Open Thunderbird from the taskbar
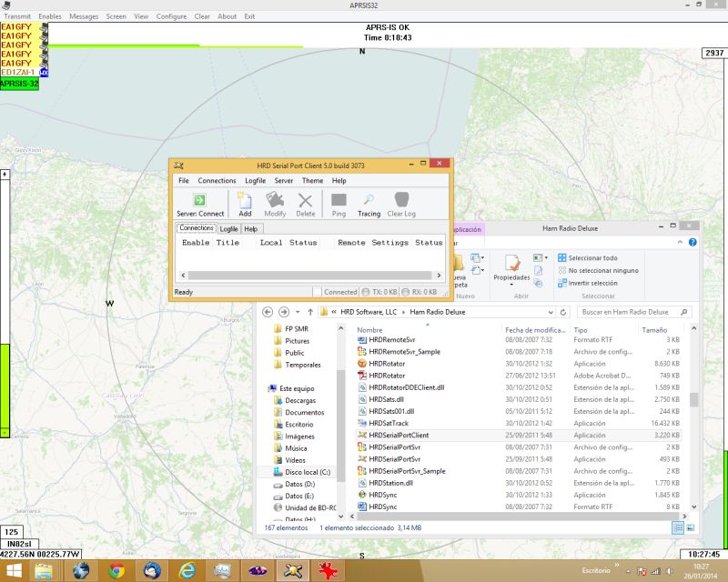This screenshot has height=582, width=728. pyautogui.click(x=152, y=571)
